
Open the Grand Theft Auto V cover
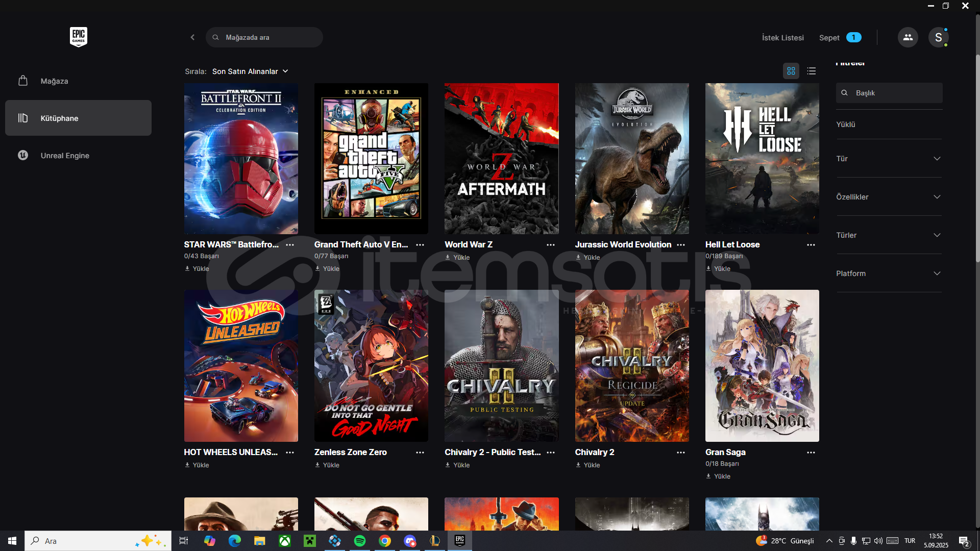point(371,159)
